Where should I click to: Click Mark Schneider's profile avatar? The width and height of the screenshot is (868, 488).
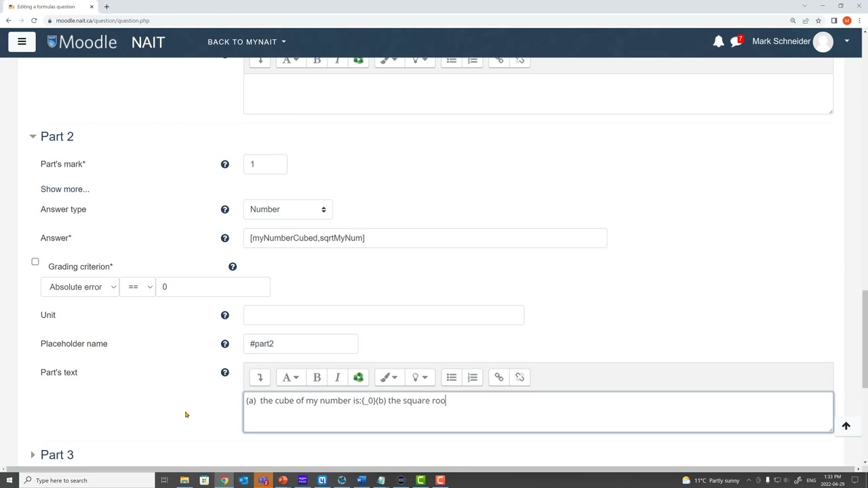click(823, 41)
